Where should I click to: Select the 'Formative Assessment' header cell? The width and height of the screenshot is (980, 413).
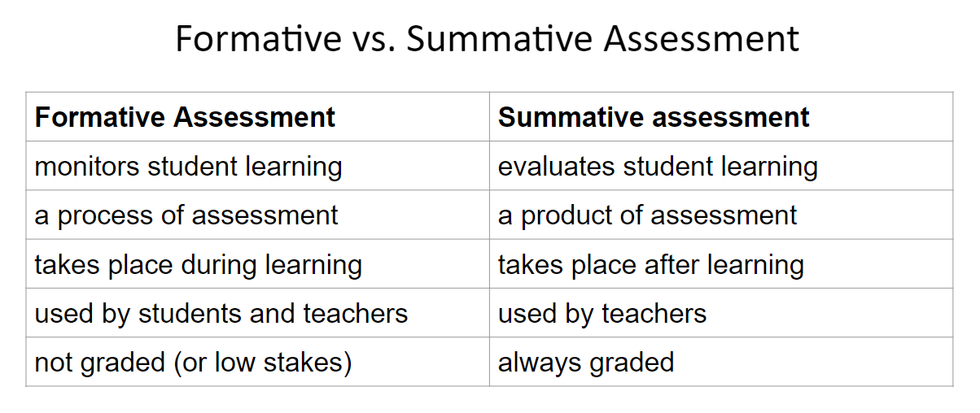tap(257, 117)
